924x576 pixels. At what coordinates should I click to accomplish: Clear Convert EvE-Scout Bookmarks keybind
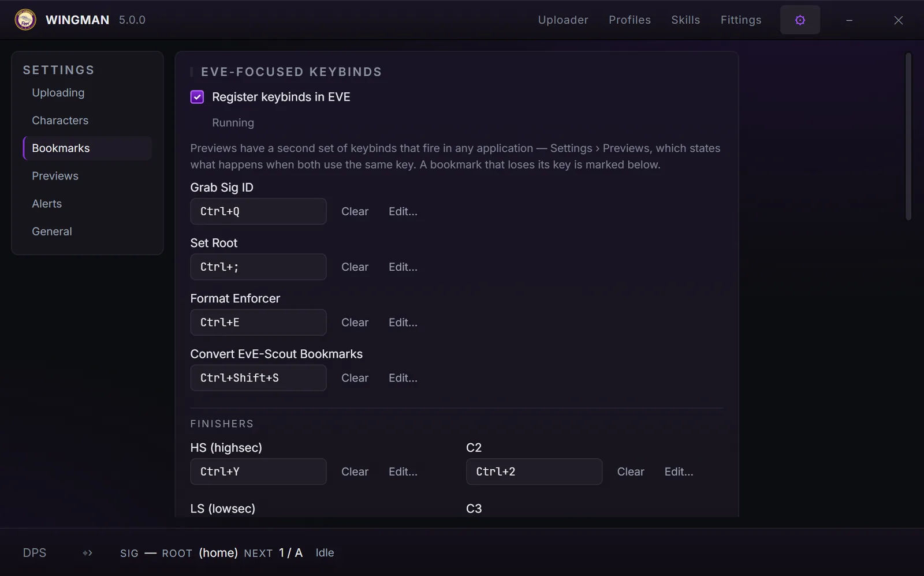pos(355,378)
